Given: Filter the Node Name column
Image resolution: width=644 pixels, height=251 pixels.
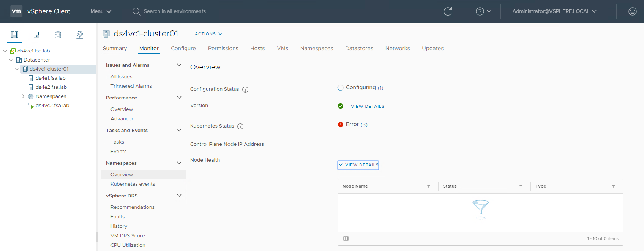Looking at the screenshot, I should [429, 186].
